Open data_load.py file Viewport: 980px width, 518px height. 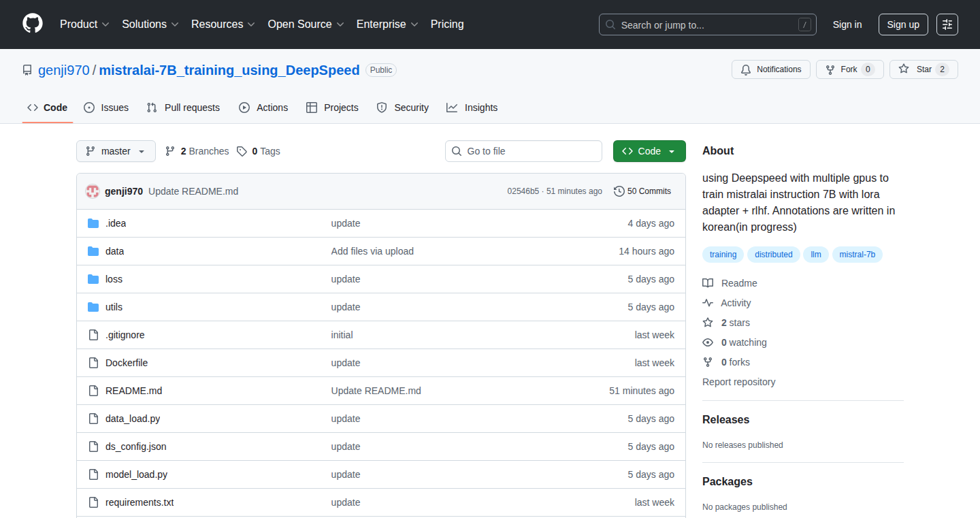pyautogui.click(x=133, y=419)
